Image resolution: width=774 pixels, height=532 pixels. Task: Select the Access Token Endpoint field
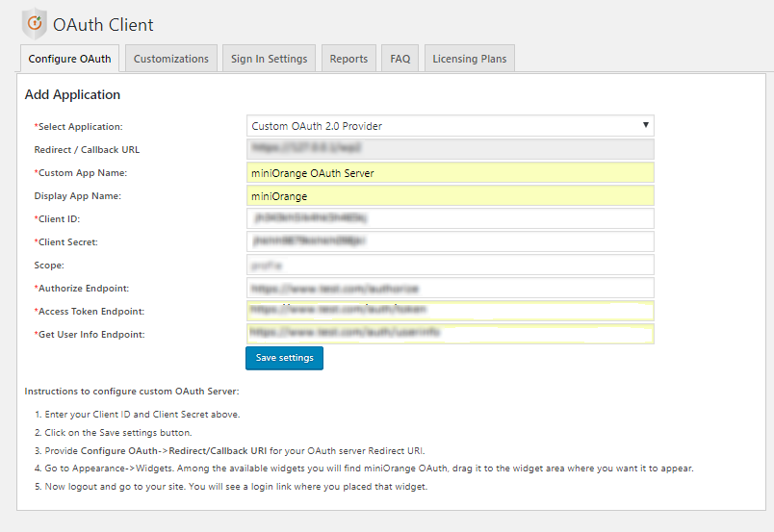pyautogui.click(x=451, y=311)
